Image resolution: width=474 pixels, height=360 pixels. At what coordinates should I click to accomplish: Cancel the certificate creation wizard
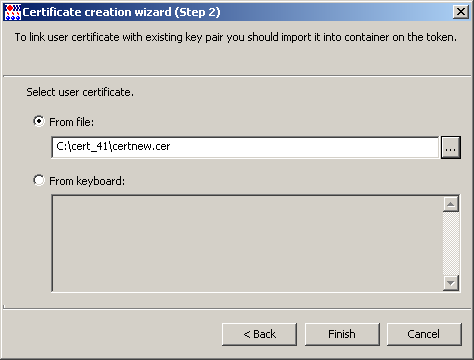click(424, 334)
